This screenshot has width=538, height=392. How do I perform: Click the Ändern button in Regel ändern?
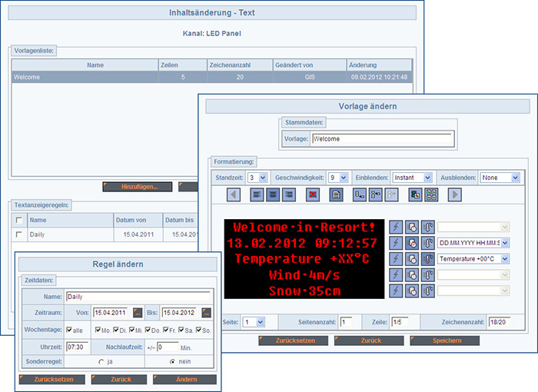click(x=184, y=379)
